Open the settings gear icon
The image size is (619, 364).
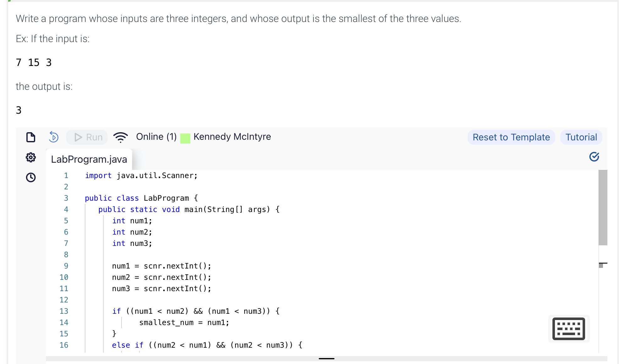31,157
